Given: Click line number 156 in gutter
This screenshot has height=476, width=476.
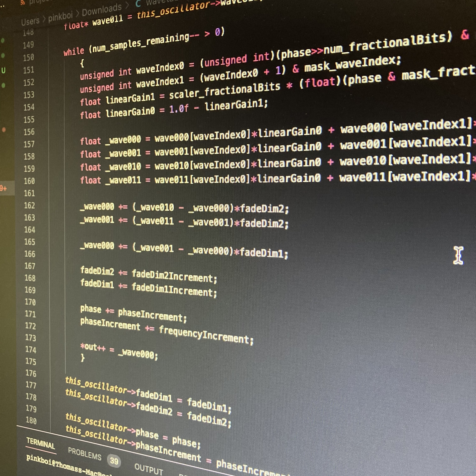Looking at the screenshot, I should click(x=29, y=132).
